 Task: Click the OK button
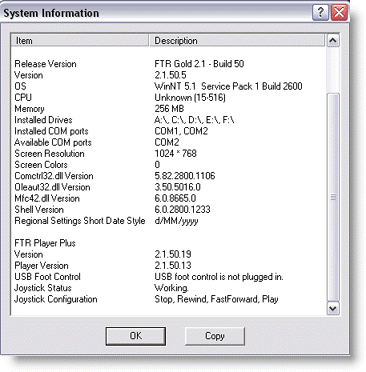pyautogui.click(x=136, y=336)
